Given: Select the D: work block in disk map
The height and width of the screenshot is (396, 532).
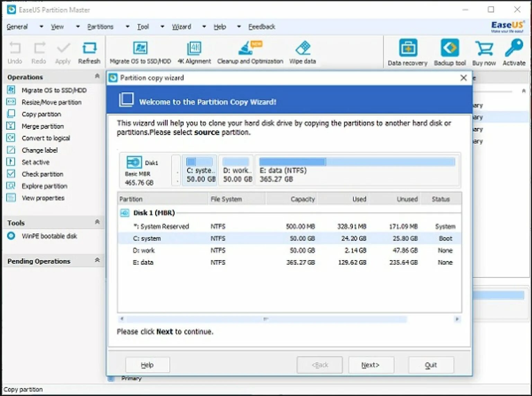Looking at the screenshot, I should 236,171.
